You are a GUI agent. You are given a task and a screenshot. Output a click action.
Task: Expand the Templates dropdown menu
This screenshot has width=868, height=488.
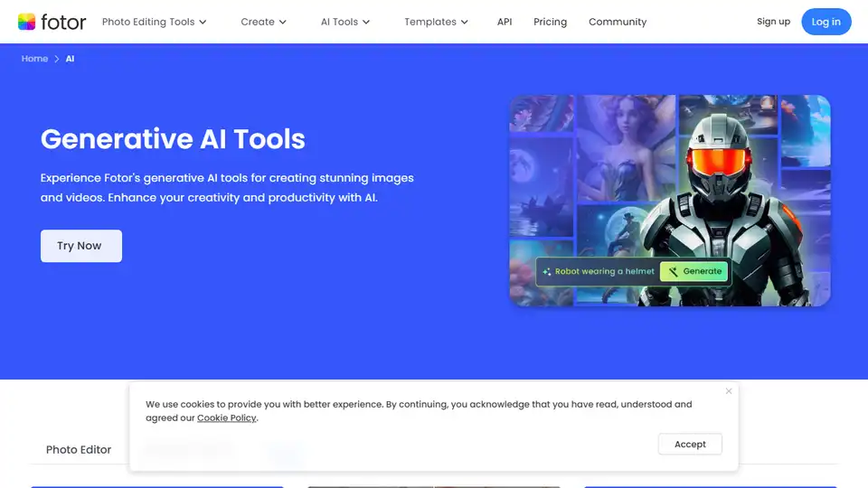pyautogui.click(x=436, y=22)
